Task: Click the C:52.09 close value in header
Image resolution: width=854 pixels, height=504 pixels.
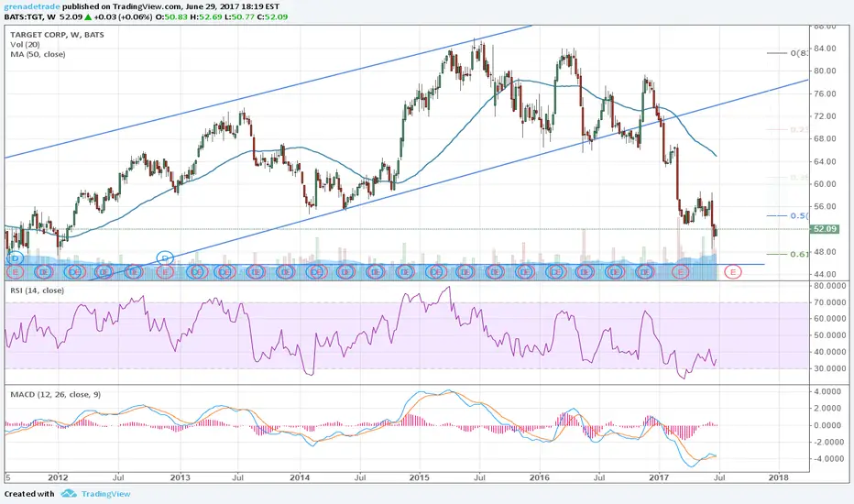Action: coord(272,16)
